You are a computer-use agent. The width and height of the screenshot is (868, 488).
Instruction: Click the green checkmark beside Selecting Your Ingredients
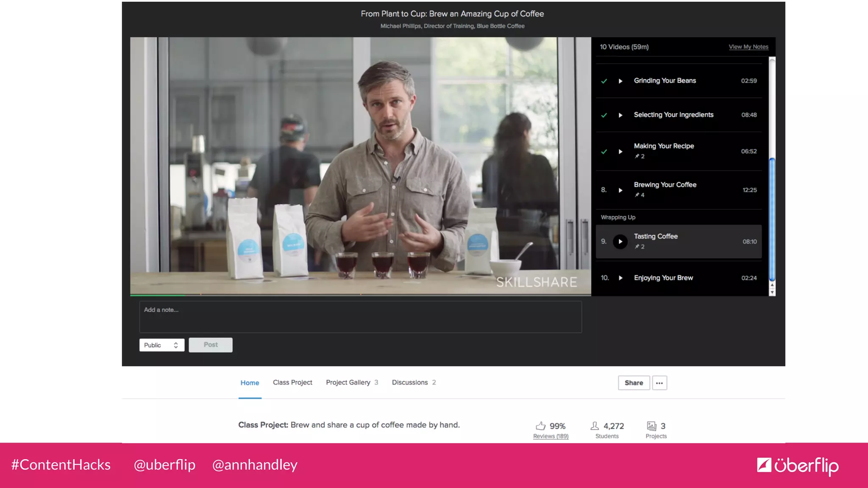pyautogui.click(x=604, y=115)
